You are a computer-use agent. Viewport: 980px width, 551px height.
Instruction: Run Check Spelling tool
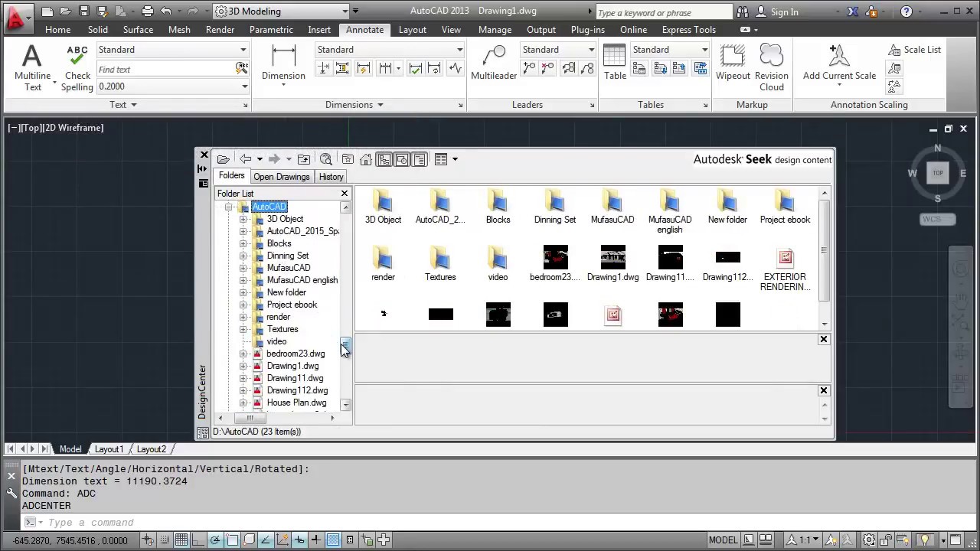pyautogui.click(x=77, y=67)
